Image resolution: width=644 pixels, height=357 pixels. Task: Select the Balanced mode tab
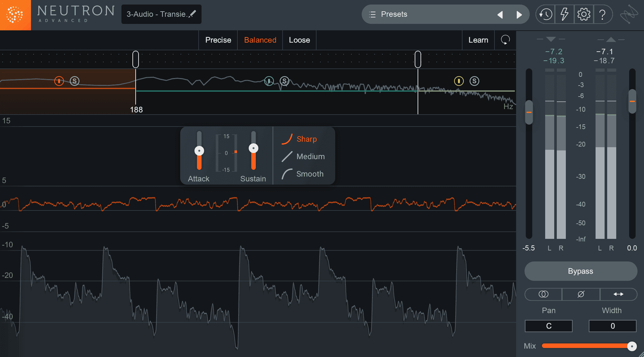tap(260, 40)
